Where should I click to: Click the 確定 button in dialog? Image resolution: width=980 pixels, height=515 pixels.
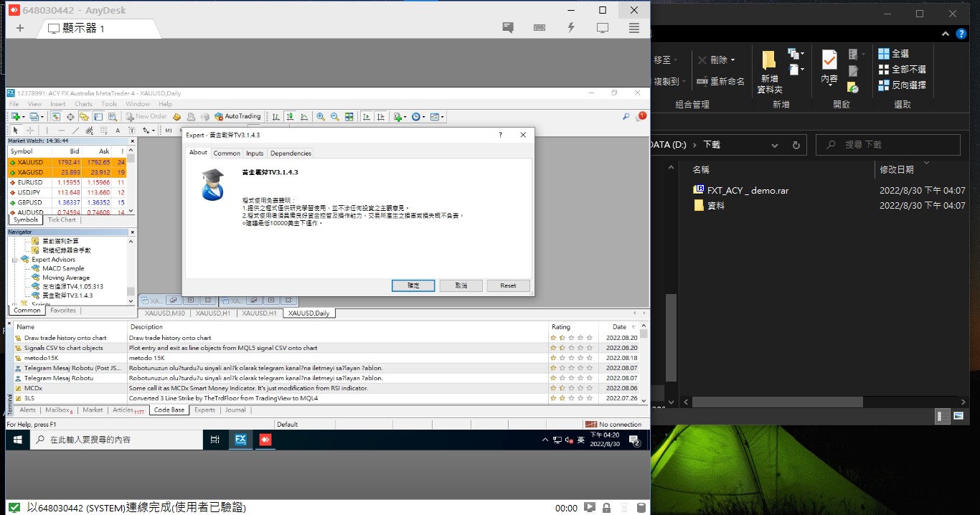point(413,285)
